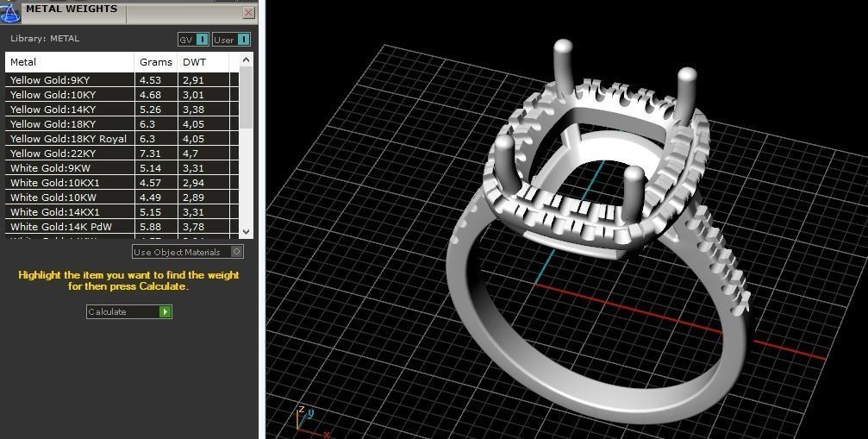868x439 pixels.
Task: Click the Calculate button
Action: (129, 311)
